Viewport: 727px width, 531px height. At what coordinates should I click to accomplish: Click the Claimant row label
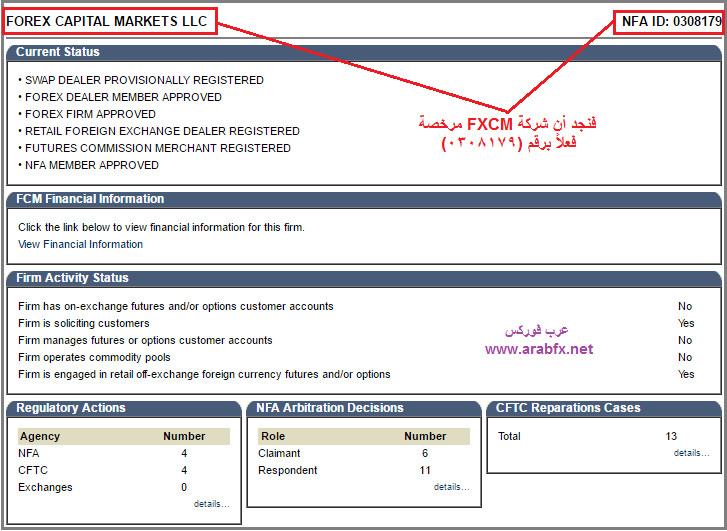tap(279, 454)
